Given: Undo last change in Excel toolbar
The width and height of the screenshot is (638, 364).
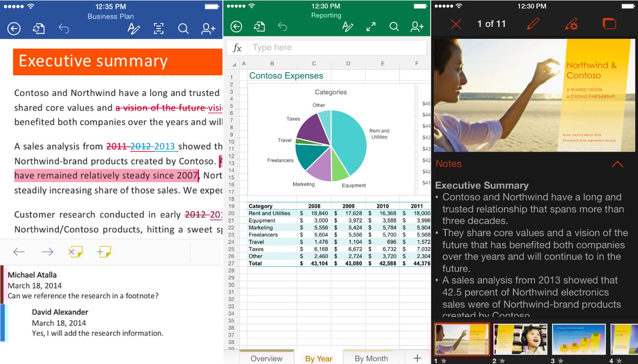Looking at the screenshot, I should 282,27.
